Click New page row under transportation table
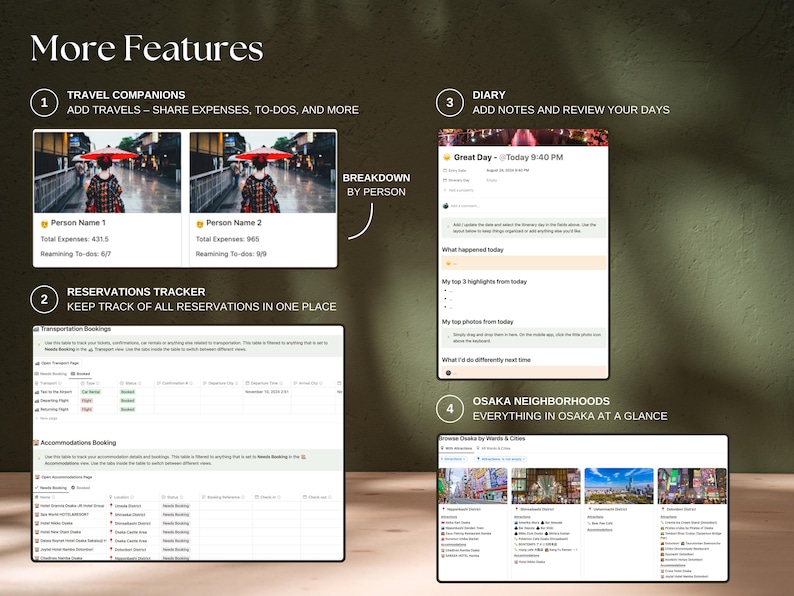794x596 pixels. (47, 418)
